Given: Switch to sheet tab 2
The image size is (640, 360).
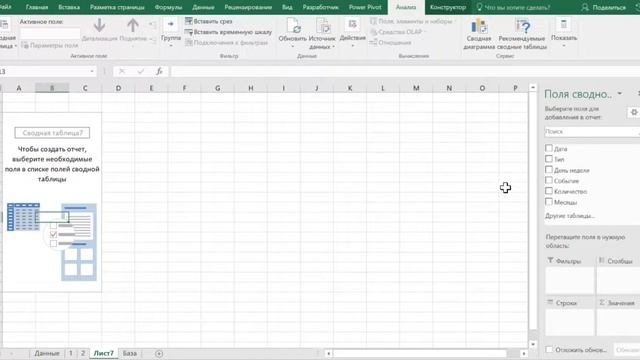Looking at the screenshot, I should point(83,353).
